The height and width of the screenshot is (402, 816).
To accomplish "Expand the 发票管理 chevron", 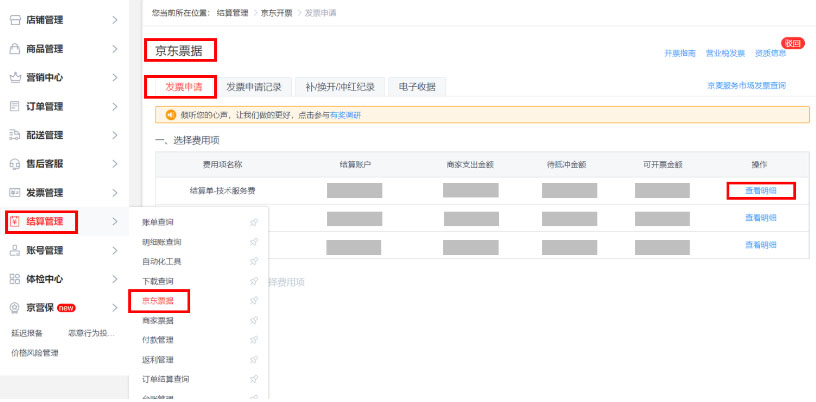I will (115, 193).
